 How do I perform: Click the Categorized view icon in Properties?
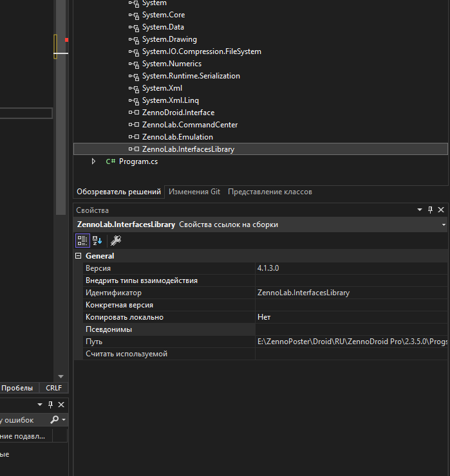tap(82, 241)
